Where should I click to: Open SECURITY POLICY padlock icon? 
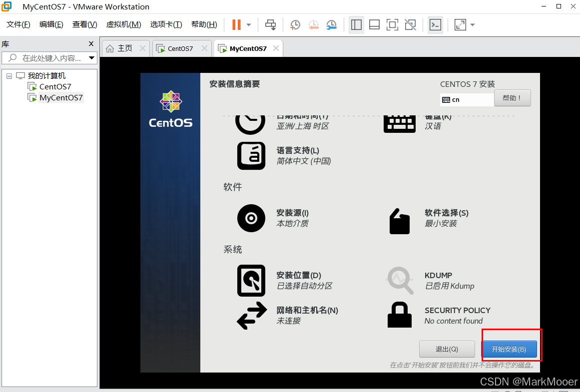[400, 315]
